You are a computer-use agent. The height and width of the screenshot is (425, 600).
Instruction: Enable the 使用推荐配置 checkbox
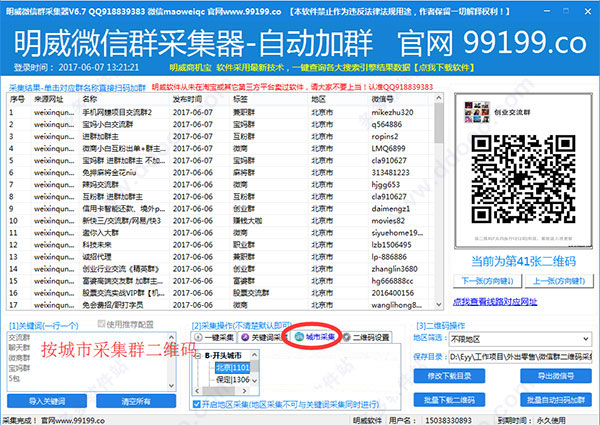(x=100, y=326)
